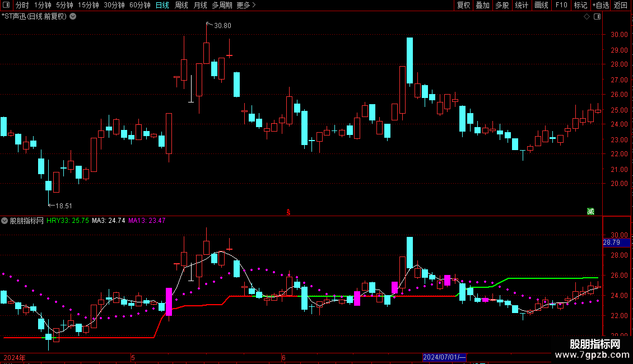Click the month 6 label on time axis
633x364 pixels.
click(x=283, y=357)
